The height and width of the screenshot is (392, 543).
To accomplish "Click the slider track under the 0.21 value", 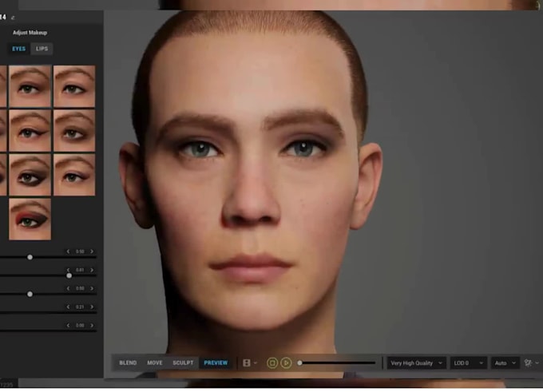I will coord(48,313).
